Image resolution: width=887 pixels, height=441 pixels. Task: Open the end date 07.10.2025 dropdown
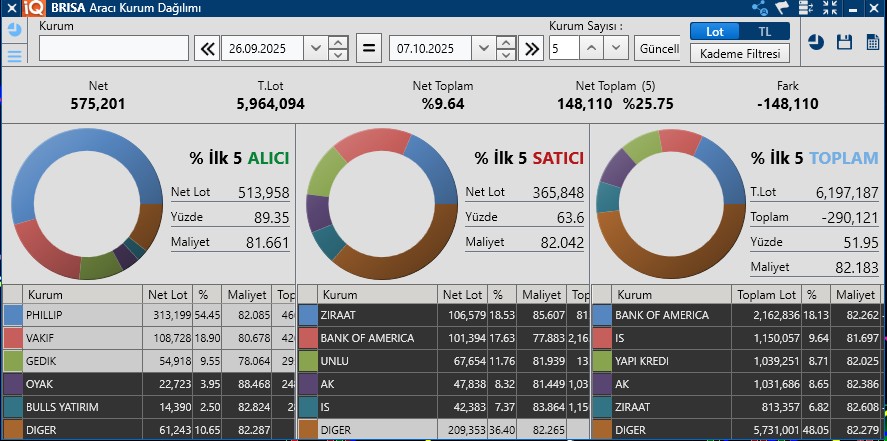click(484, 49)
